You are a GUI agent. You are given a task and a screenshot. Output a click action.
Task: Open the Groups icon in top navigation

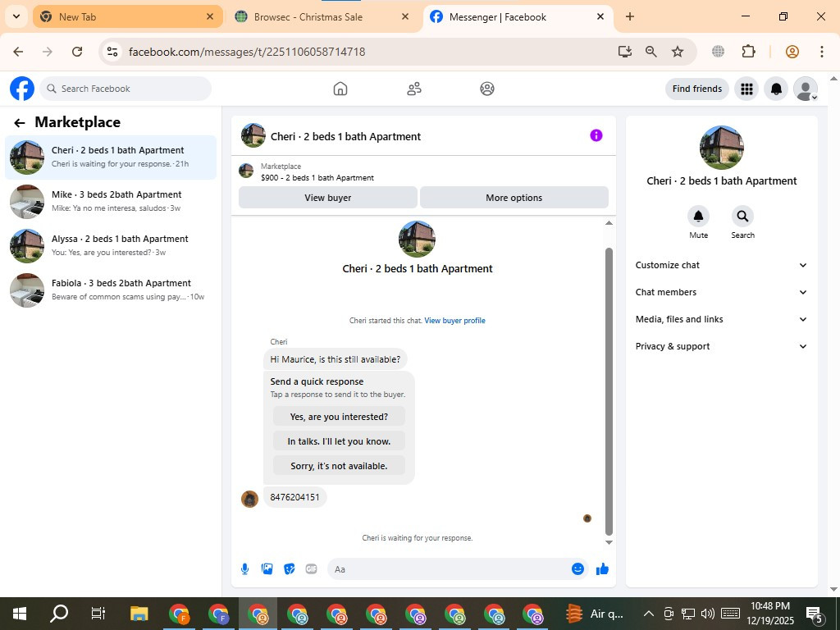point(487,89)
